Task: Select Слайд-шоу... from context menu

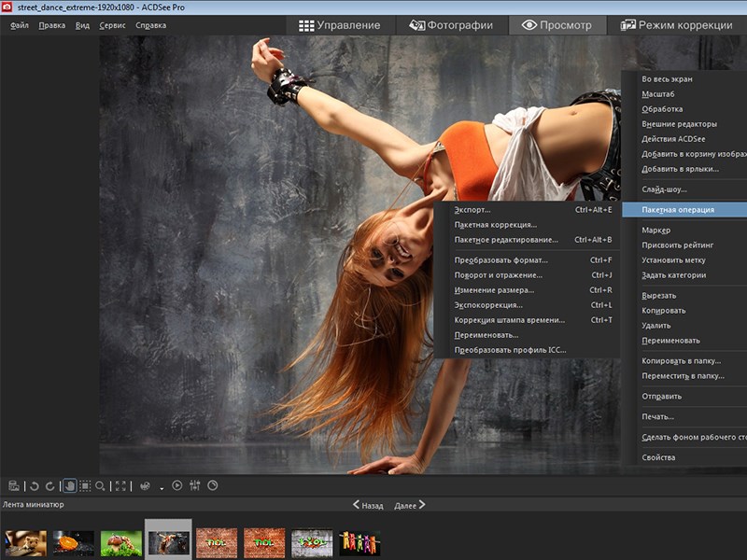Action: [684, 189]
